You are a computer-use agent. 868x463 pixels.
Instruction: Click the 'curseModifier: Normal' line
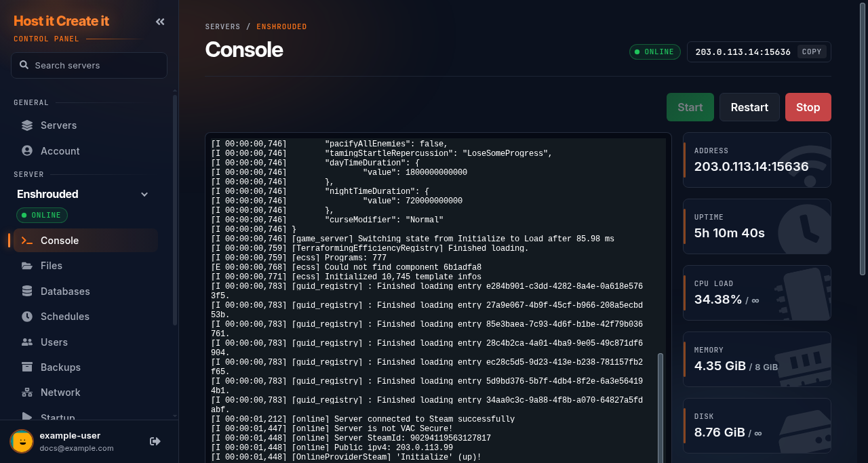pyautogui.click(x=327, y=220)
